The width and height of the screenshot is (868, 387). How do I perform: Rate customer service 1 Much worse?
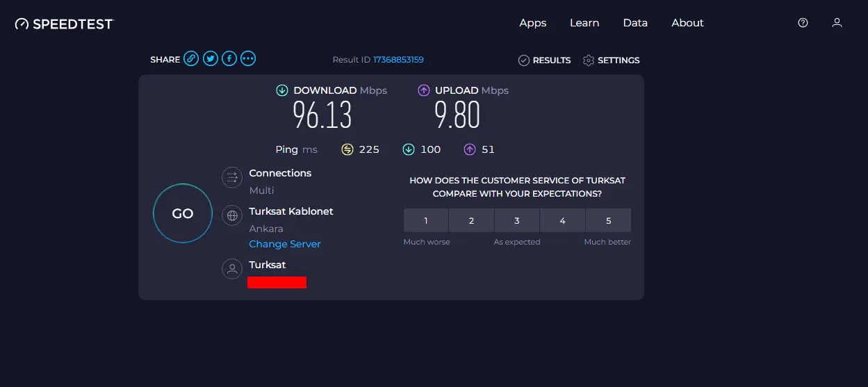[426, 221]
